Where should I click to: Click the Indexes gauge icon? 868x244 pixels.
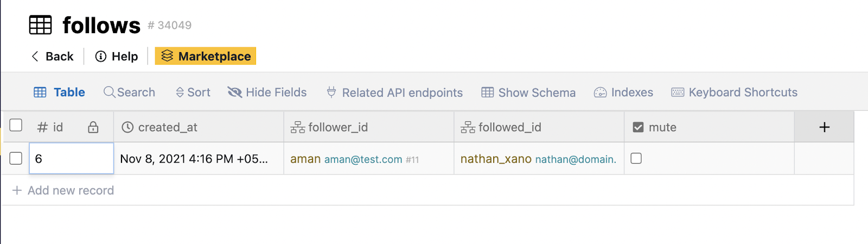pos(600,92)
